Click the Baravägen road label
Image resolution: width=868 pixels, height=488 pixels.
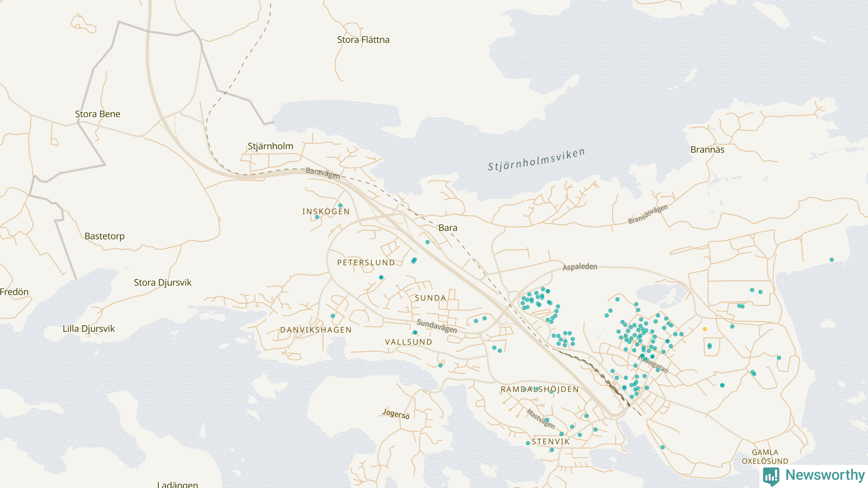[322, 173]
